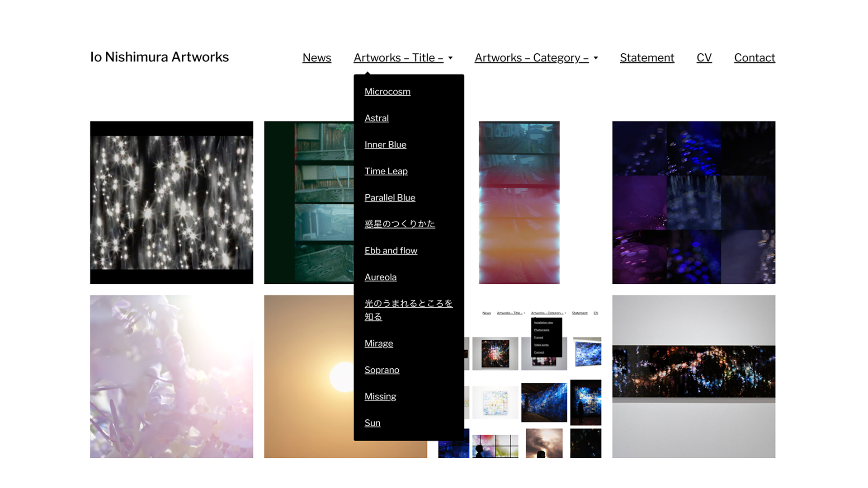Open the purple-blue bokeh grid thumbnail
Viewport: 868px width, 488px height.
(693, 202)
